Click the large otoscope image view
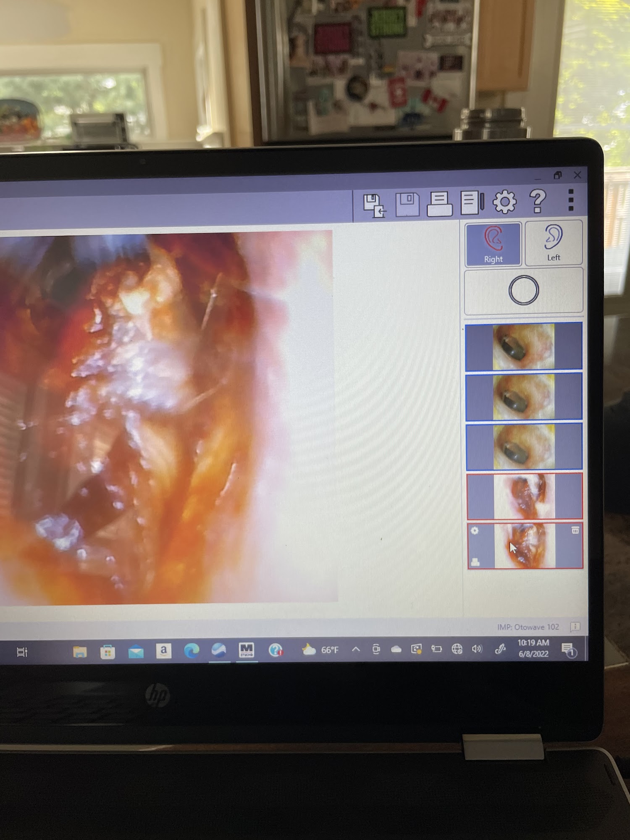 point(168,418)
